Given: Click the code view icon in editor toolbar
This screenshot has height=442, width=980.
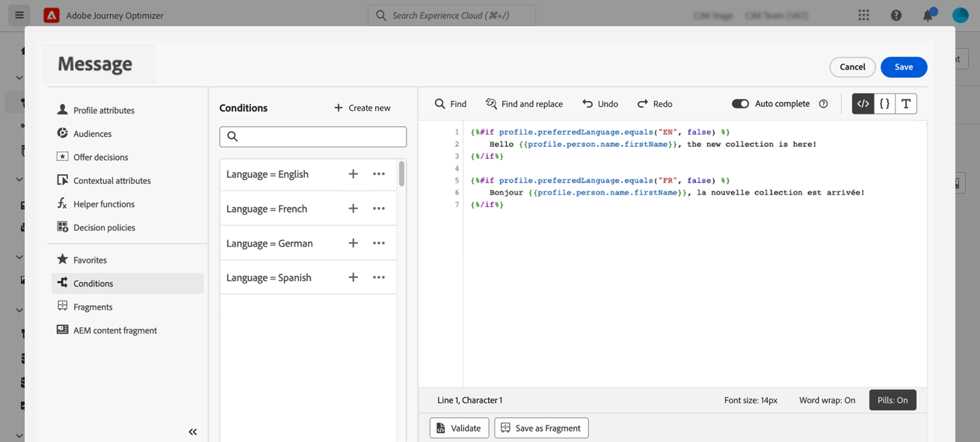Looking at the screenshot, I should 863,104.
